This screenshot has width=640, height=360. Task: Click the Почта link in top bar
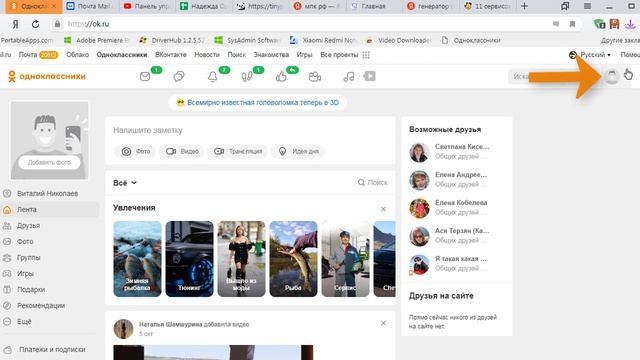[x=28, y=55]
